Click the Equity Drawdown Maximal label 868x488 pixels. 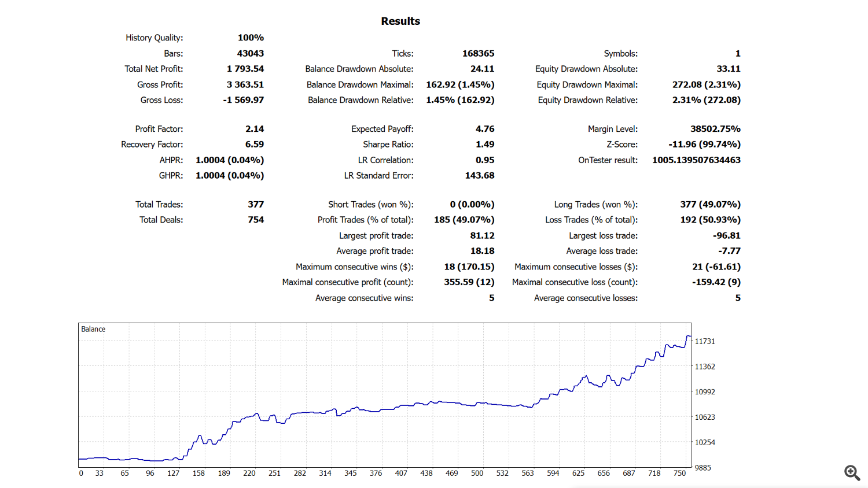[587, 84]
